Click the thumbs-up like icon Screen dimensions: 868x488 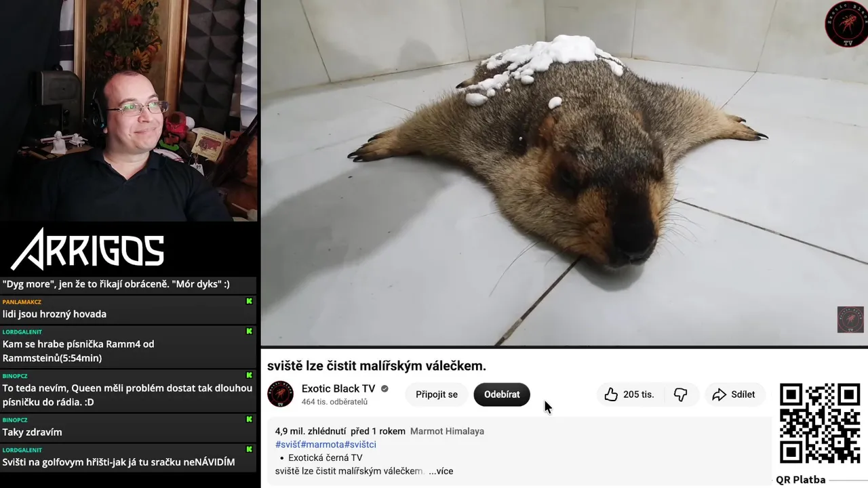pyautogui.click(x=611, y=394)
